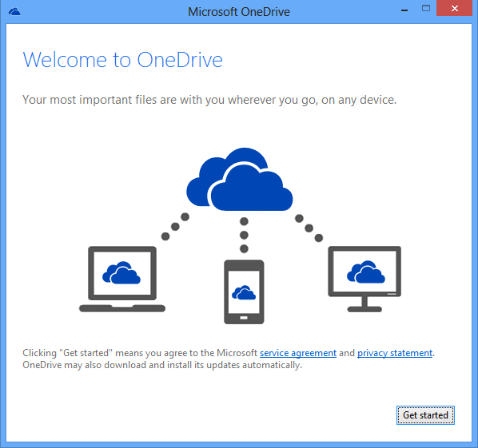This screenshot has width=478, height=448.
Task: Click the "OneDrive may also download" text line
Action: pyautogui.click(x=162, y=365)
